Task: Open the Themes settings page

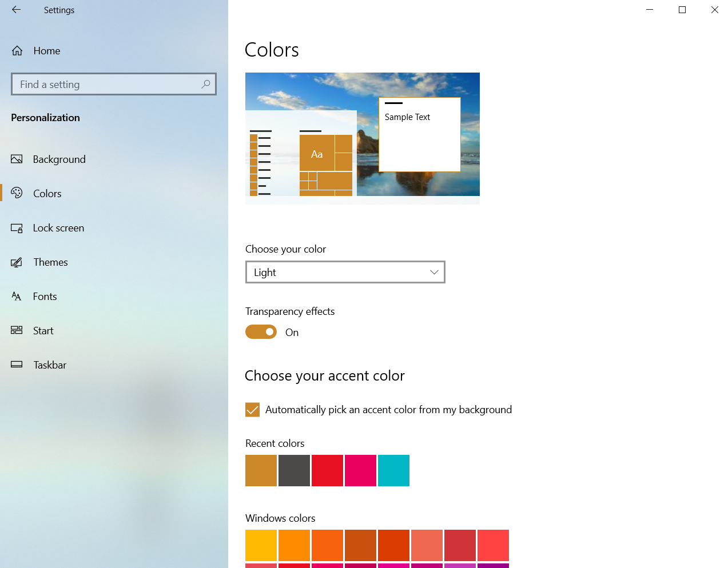Action: [50, 262]
